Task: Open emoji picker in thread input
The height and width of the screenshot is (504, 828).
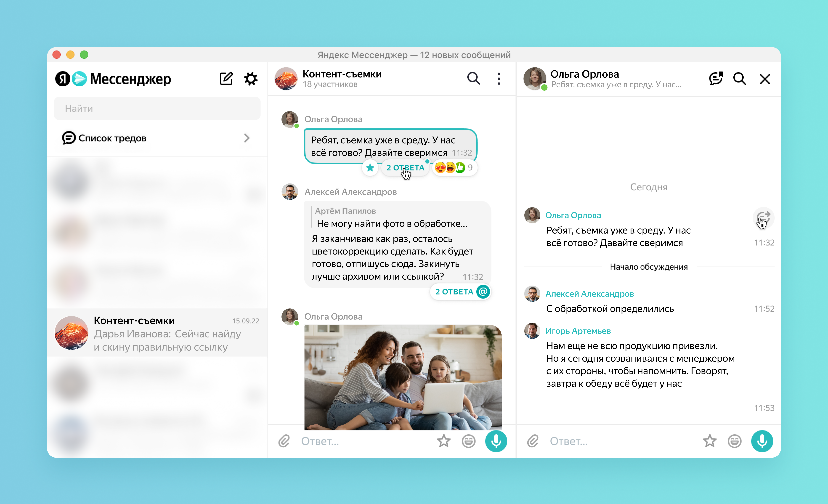Action: [735, 441]
